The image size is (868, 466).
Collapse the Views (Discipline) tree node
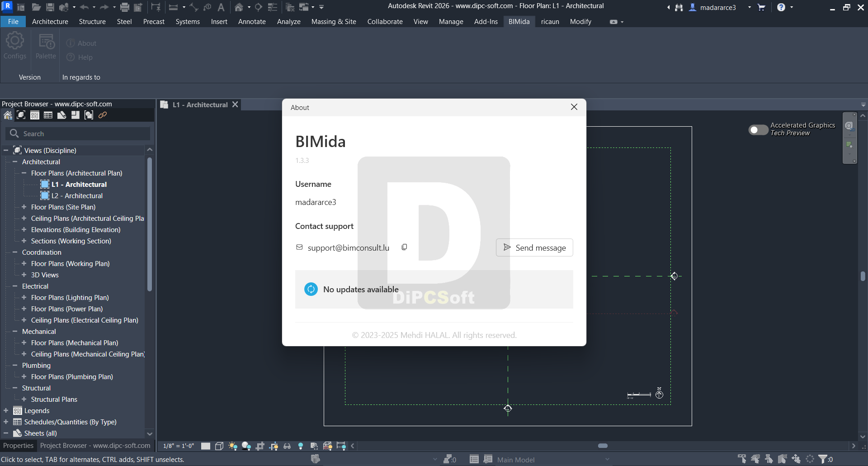[6, 150]
